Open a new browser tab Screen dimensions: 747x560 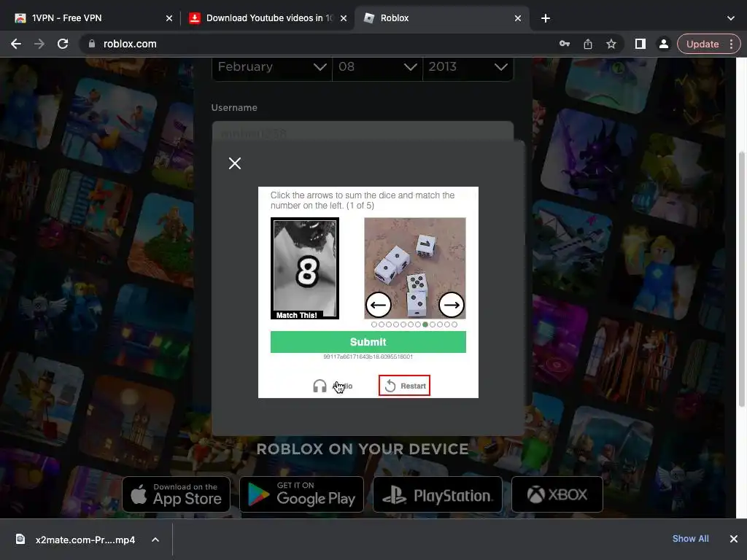(x=546, y=18)
